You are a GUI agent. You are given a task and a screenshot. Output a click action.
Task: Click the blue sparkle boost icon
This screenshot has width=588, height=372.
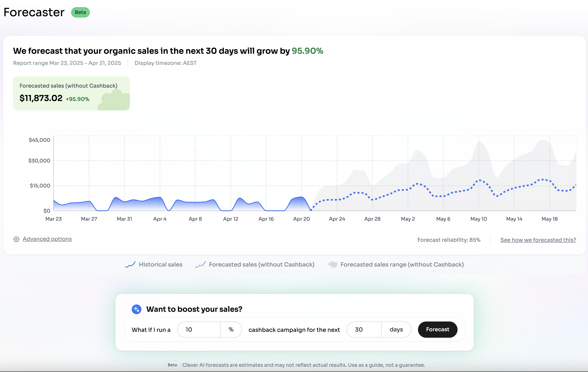point(137,309)
